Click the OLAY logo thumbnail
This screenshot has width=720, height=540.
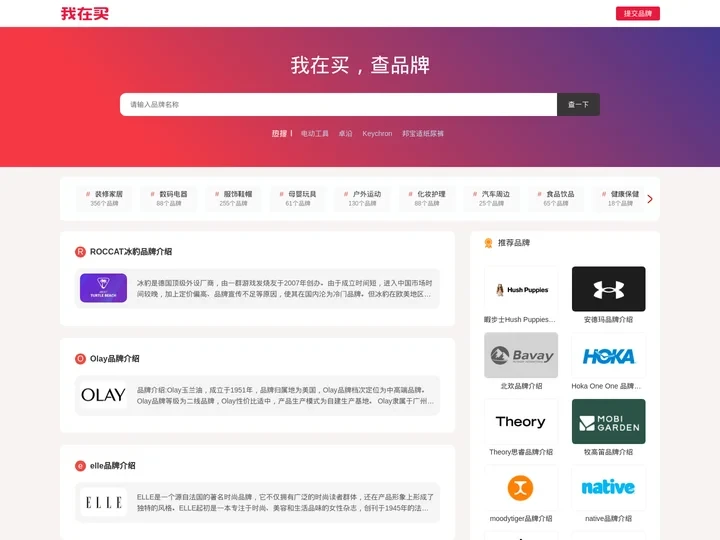coord(103,395)
